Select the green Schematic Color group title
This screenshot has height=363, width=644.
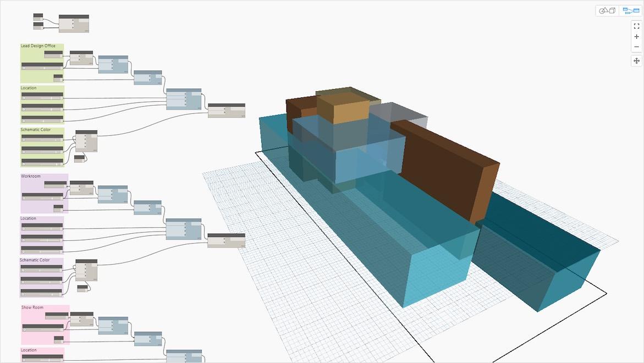pyautogui.click(x=35, y=129)
